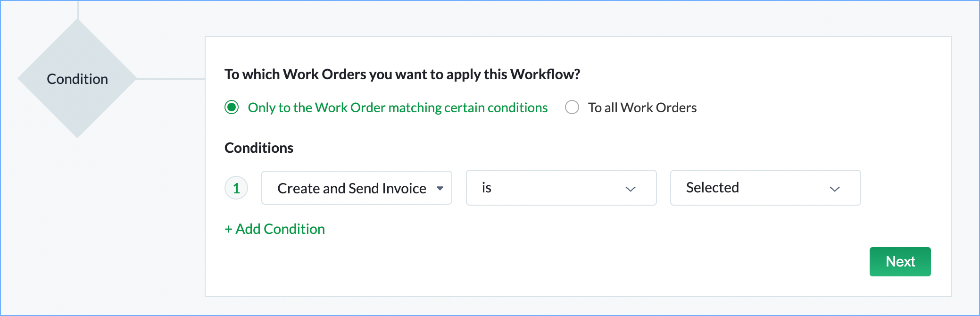Select the radio for only matching Work Orders
This screenshot has width=980, height=316.
(x=232, y=108)
